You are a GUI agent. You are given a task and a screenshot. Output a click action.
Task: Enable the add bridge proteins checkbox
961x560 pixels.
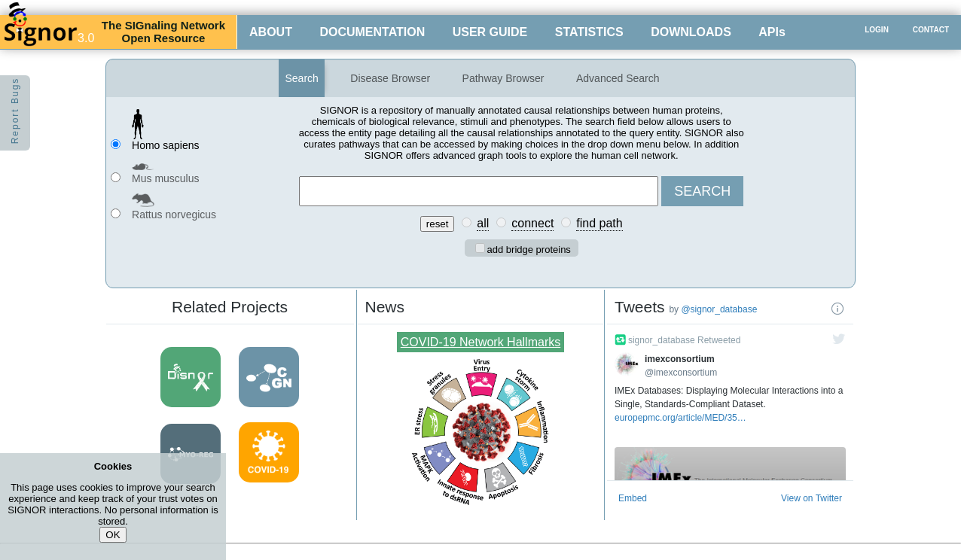point(480,248)
